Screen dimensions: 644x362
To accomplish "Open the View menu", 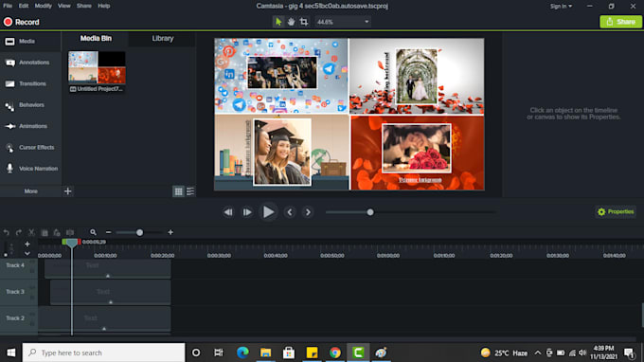I will (x=64, y=6).
